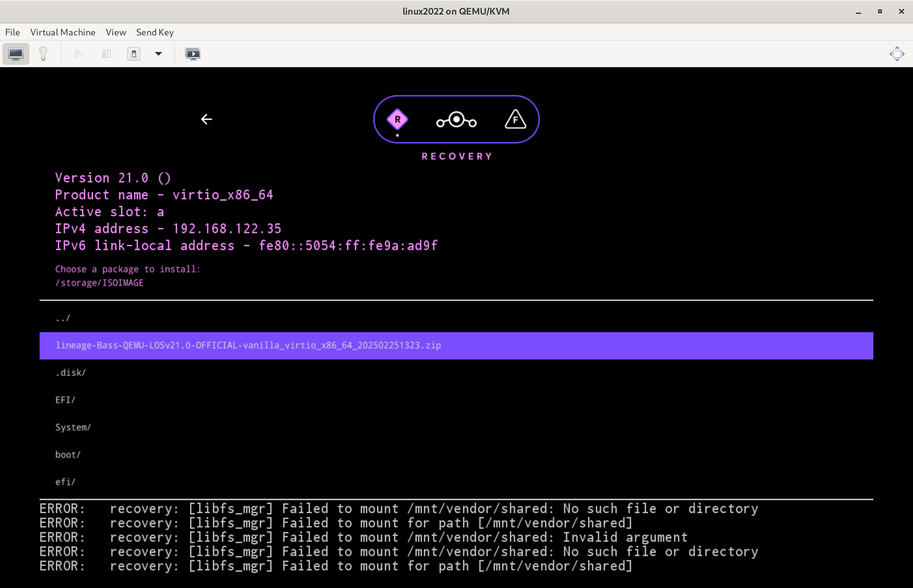Show virtual hardware details lightbulb
The image size is (913, 588).
(43, 54)
